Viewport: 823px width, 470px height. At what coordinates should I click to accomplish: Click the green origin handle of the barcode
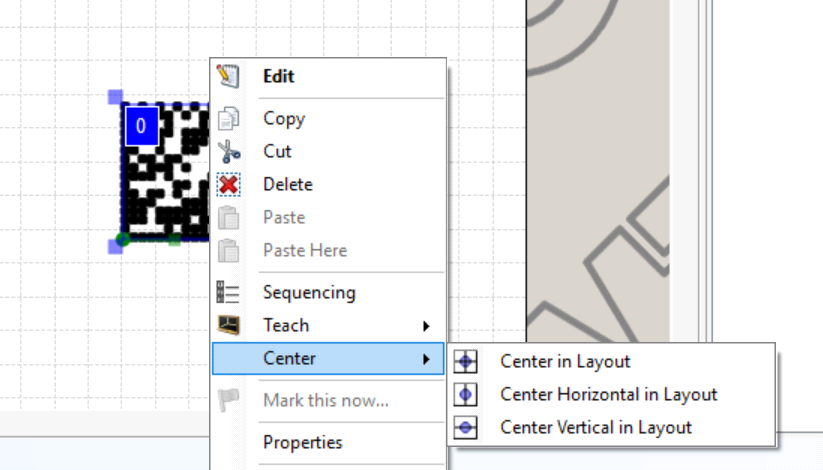click(x=123, y=239)
